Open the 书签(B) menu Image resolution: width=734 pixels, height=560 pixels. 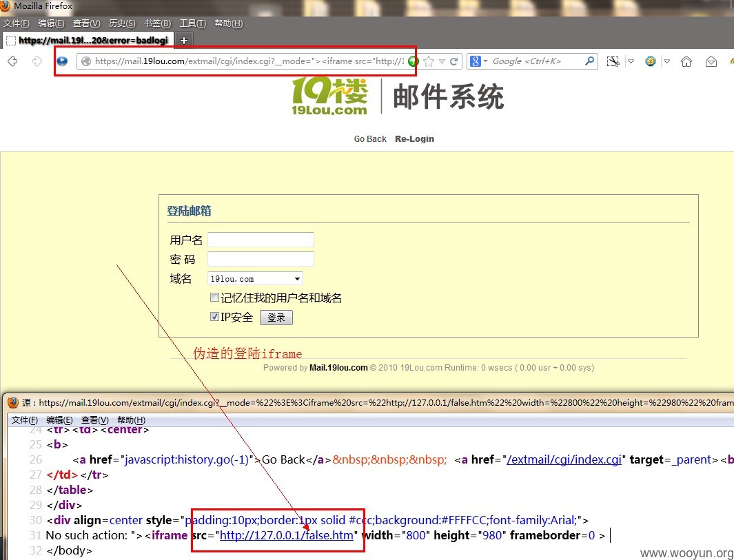157,23
